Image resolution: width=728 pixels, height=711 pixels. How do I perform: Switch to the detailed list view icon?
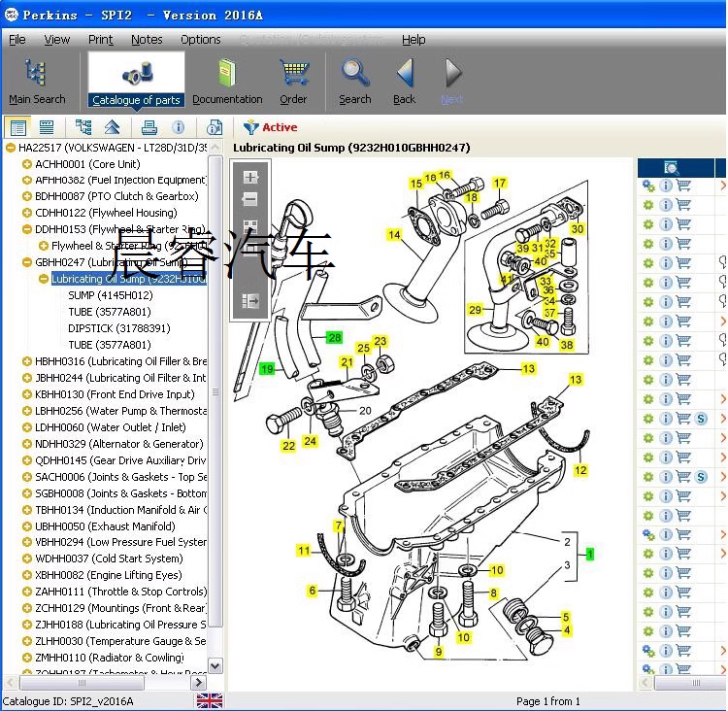point(18,127)
